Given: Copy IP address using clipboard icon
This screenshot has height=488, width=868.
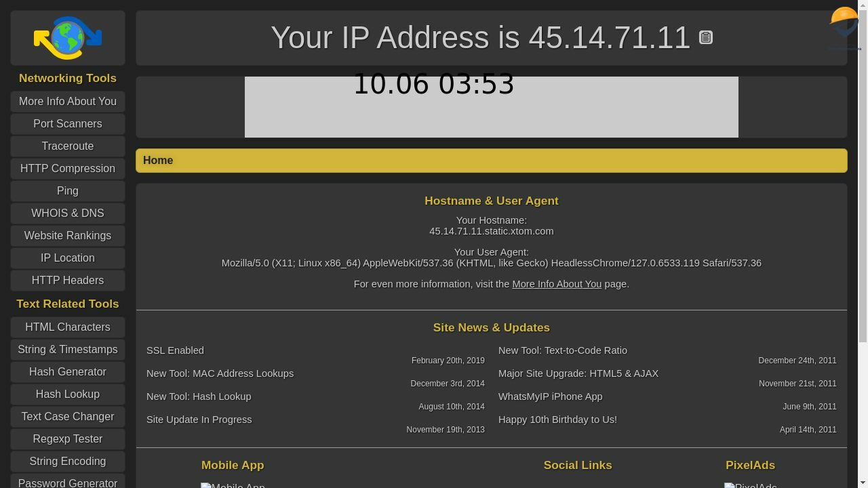Looking at the screenshot, I should click(x=705, y=38).
